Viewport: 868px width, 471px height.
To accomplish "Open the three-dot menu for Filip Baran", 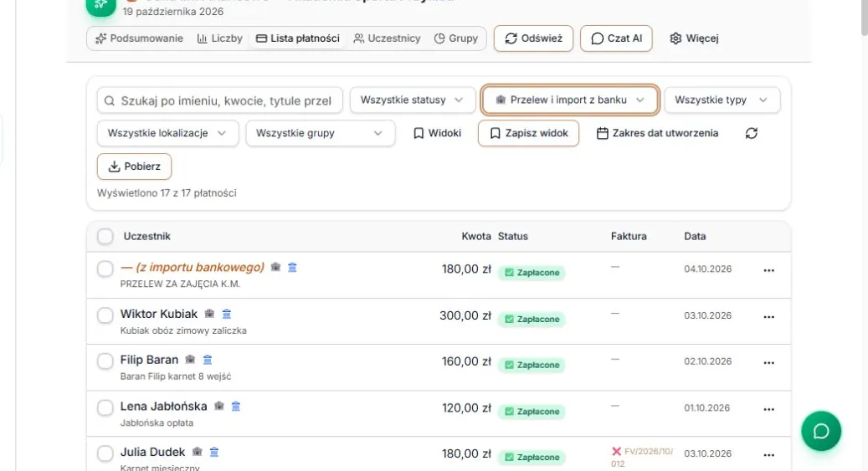I will pos(769,363).
